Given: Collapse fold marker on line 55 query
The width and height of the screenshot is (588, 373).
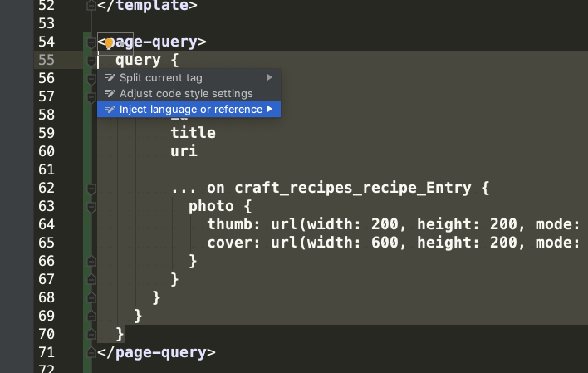Looking at the screenshot, I should [91, 61].
